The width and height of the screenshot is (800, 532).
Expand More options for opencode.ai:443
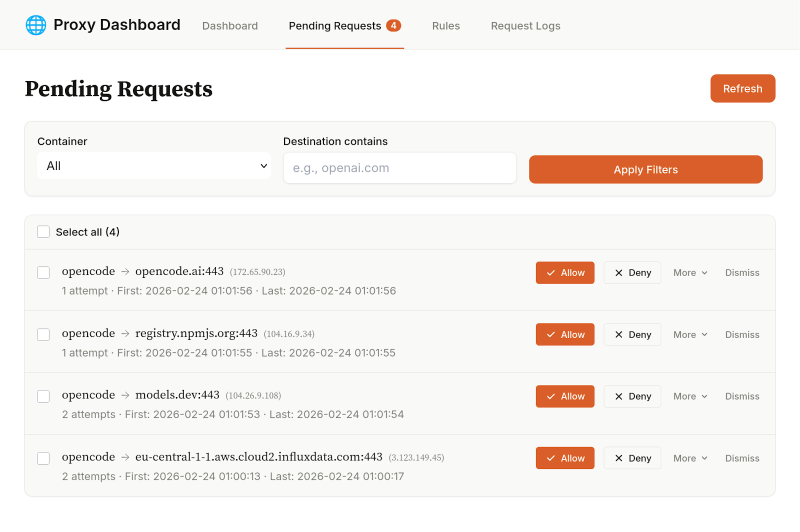(x=690, y=272)
